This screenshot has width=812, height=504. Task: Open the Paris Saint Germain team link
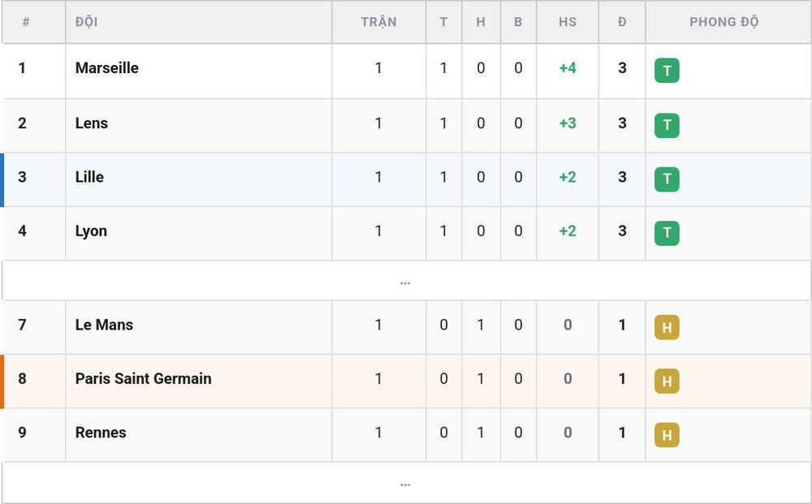coord(144,378)
